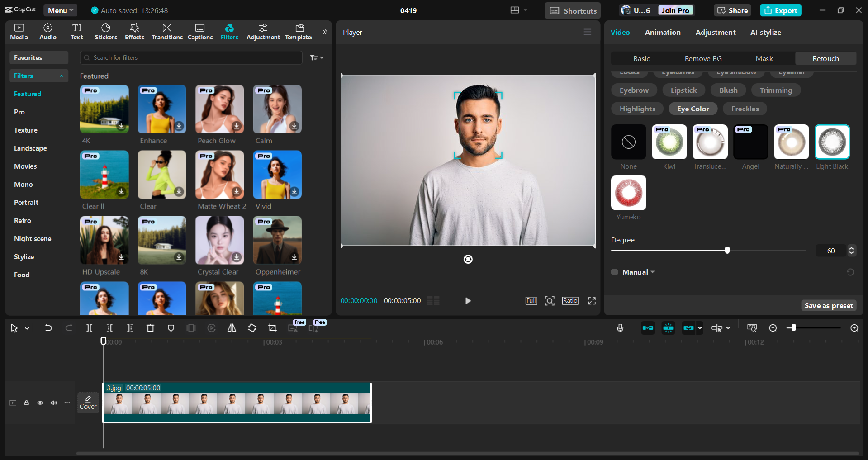Image resolution: width=868 pixels, height=460 pixels.
Task: Open the Transitions panel
Action: (x=167, y=32)
